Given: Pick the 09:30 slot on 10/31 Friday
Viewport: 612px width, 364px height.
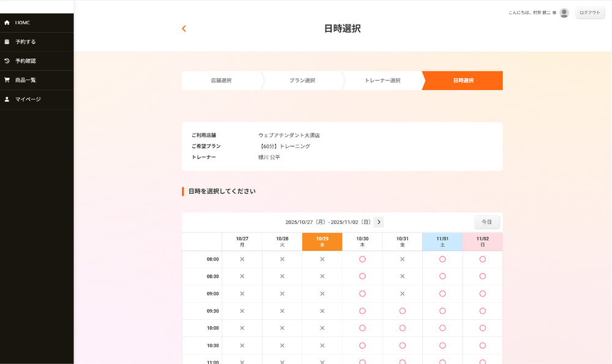Looking at the screenshot, I should pos(402,311).
